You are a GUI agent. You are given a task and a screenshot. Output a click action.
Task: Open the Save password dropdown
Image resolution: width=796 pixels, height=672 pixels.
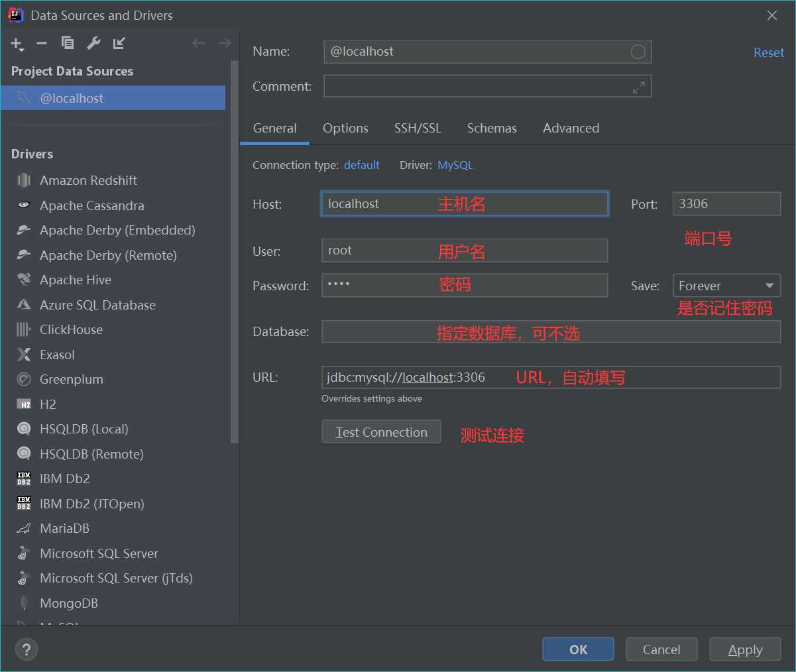coord(726,286)
